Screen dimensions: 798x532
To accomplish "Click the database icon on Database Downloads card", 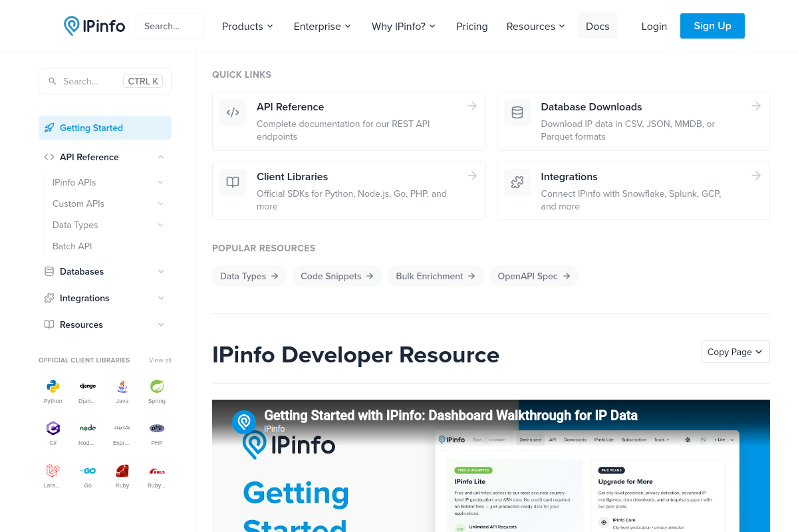I will (517, 112).
